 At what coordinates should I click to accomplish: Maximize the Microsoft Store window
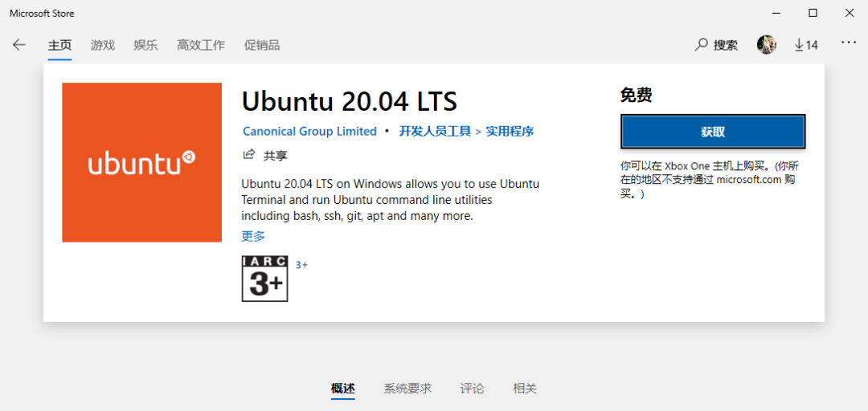click(x=813, y=14)
